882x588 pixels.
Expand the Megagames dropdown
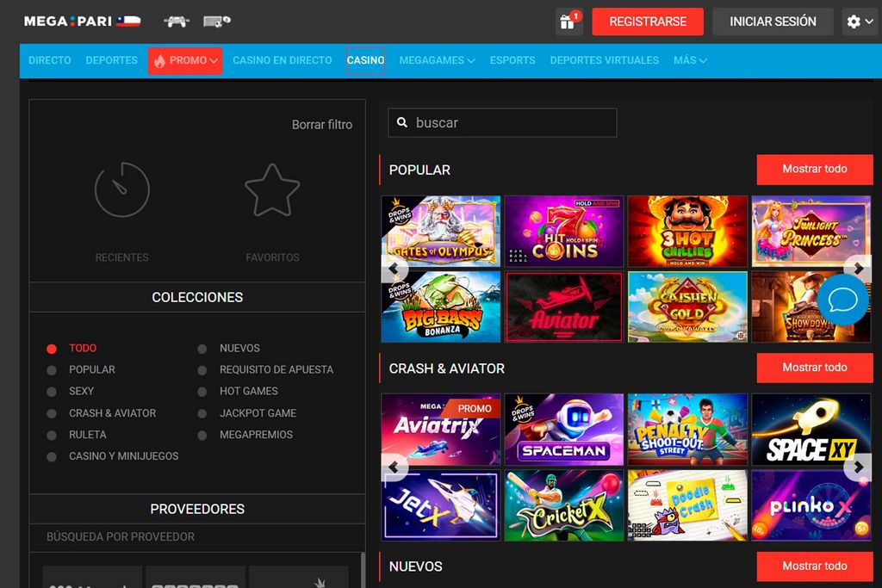pyautogui.click(x=437, y=60)
